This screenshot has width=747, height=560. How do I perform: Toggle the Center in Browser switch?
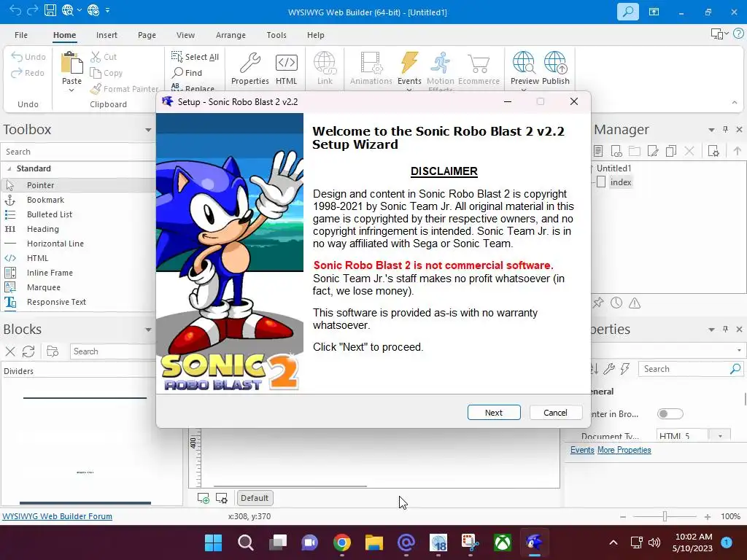point(670,414)
